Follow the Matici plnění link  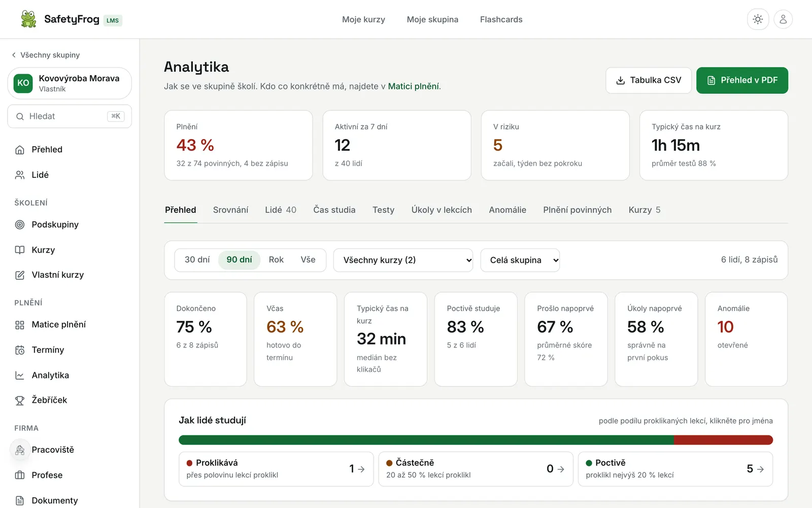point(413,86)
